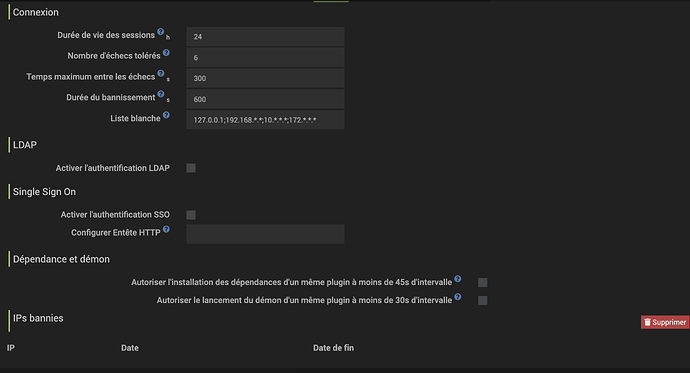Click the Date de fin column header
This screenshot has height=373, width=690.
point(333,348)
